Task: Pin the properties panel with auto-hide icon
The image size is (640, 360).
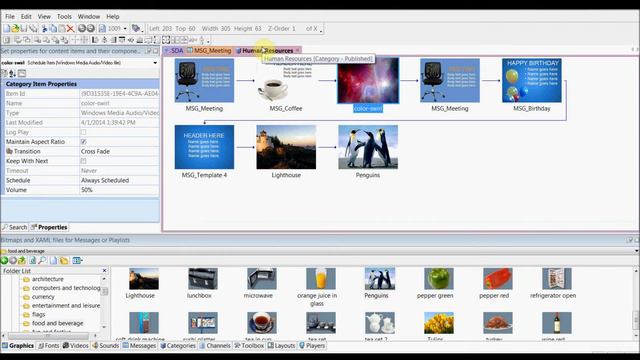Action: 149,51
